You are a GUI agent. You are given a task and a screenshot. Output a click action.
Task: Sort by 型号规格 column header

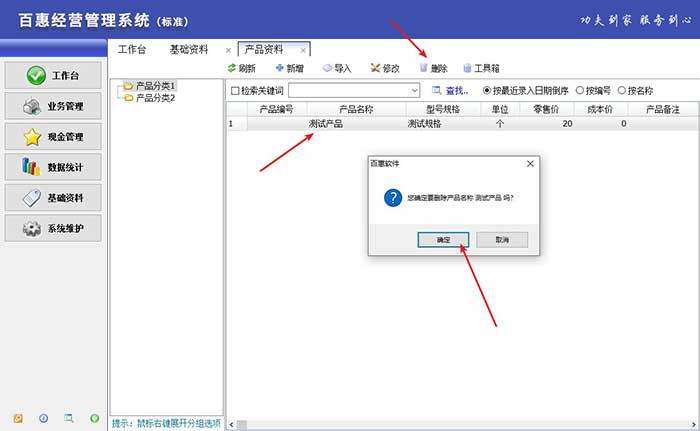(x=443, y=109)
